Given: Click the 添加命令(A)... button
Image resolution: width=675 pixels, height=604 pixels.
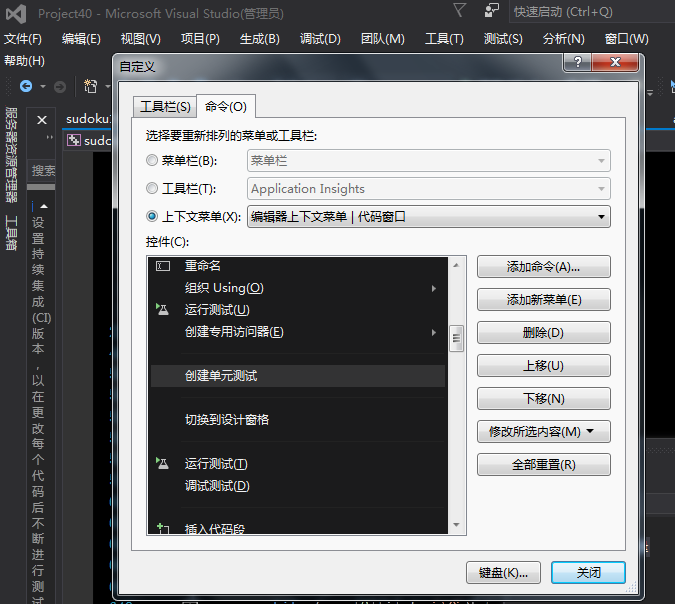Looking at the screenshot, I should (x=543, y=266).
